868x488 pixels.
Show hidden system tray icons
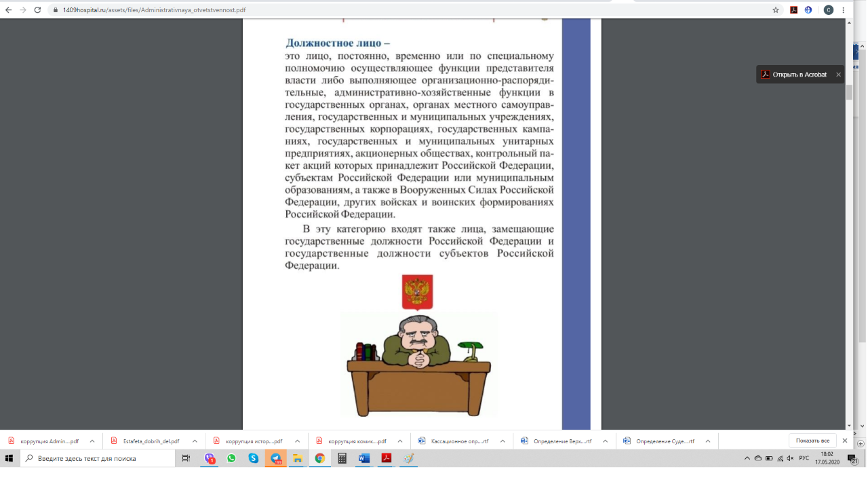click(748, 459)
